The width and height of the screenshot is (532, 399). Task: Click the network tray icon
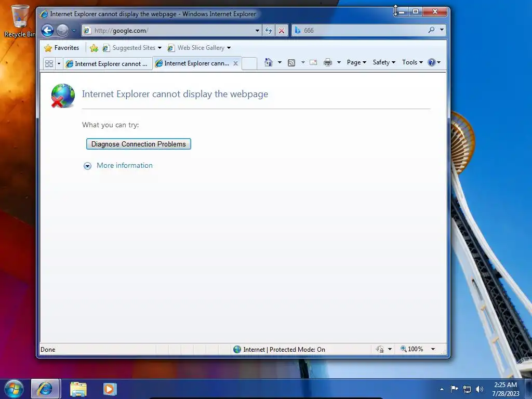pyautogui.click(x=467, y=389)
